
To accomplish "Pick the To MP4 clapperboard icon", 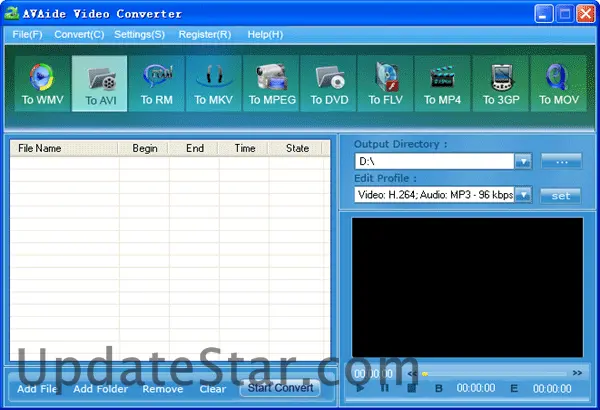I will click(x=442, y=83).
